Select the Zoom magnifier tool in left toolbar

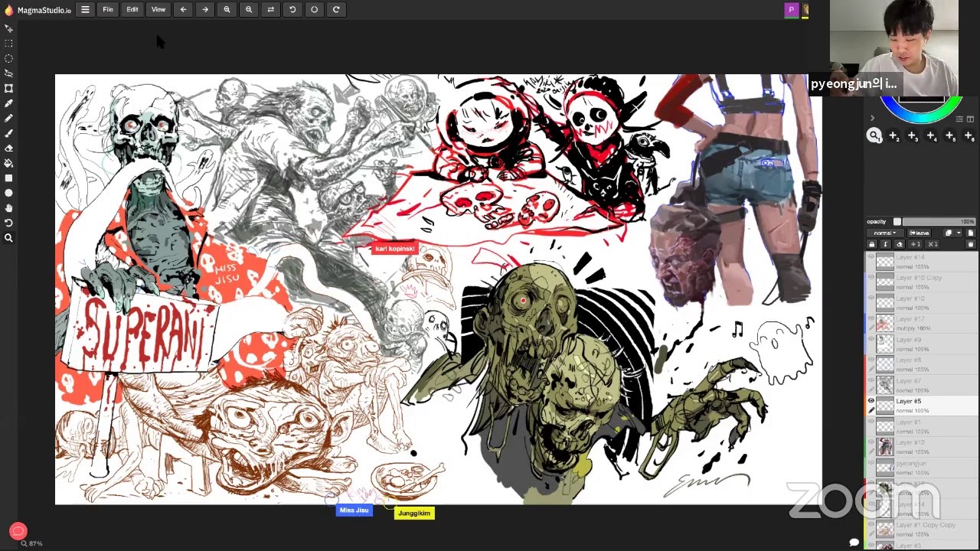coord(8,238)
